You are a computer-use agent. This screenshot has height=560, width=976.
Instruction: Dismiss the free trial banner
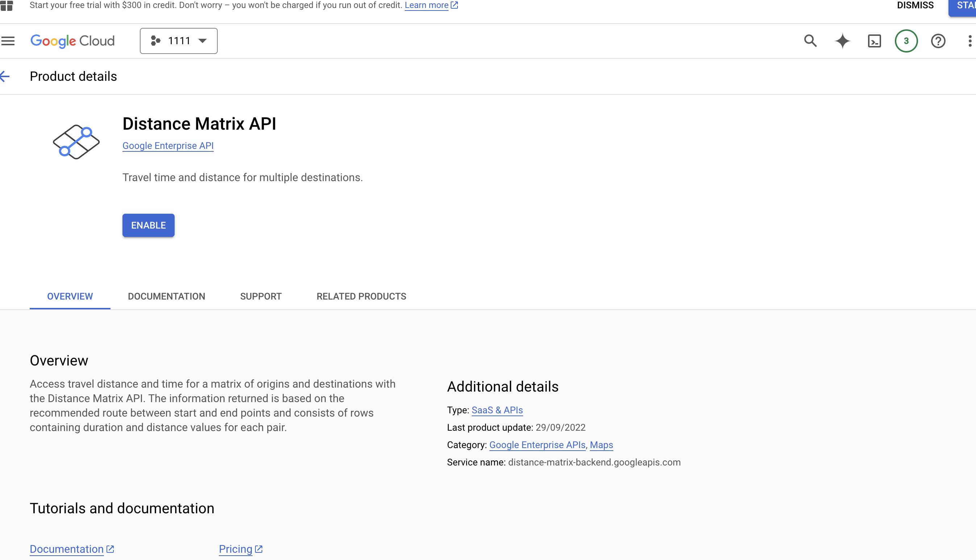pos(915,5)
